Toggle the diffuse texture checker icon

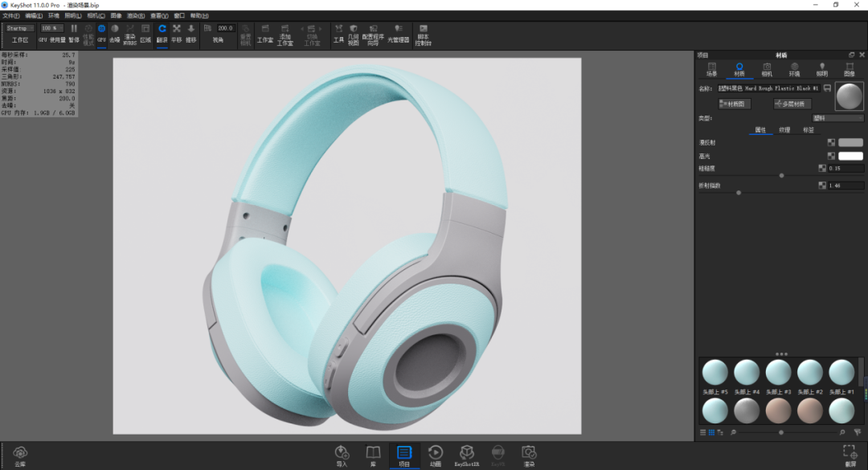tap(831, 143)
